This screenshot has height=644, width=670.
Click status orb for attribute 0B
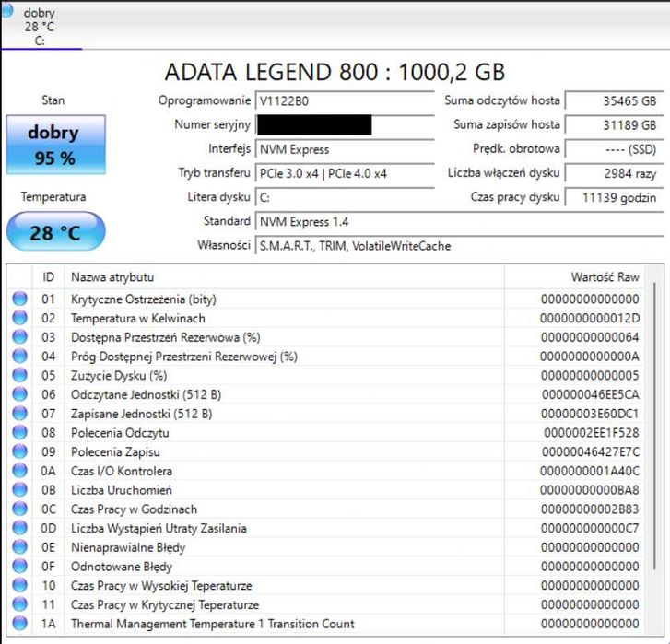[19, 490]
